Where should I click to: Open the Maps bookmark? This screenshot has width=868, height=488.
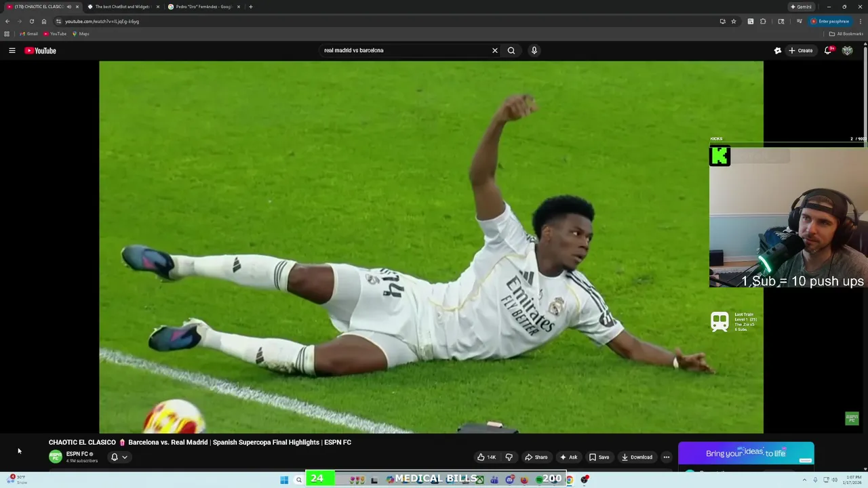[81, 34]
